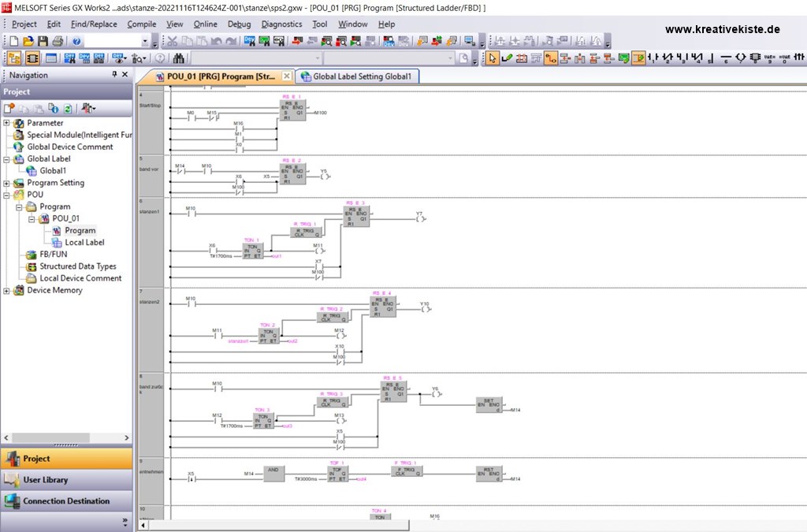Select FB/FUN in the project tree
This screenshot has height=532, width=807.
click(x=53, y=254)
